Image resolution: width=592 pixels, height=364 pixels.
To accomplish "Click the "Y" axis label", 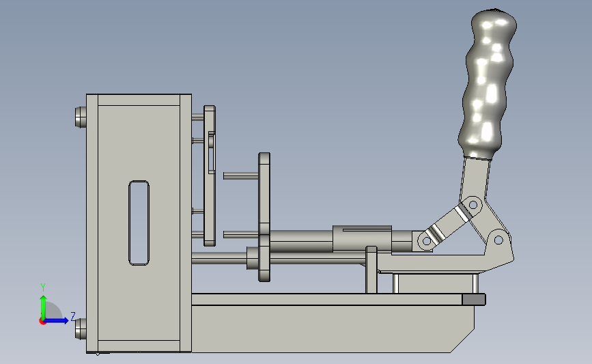I will coord(43,288).
